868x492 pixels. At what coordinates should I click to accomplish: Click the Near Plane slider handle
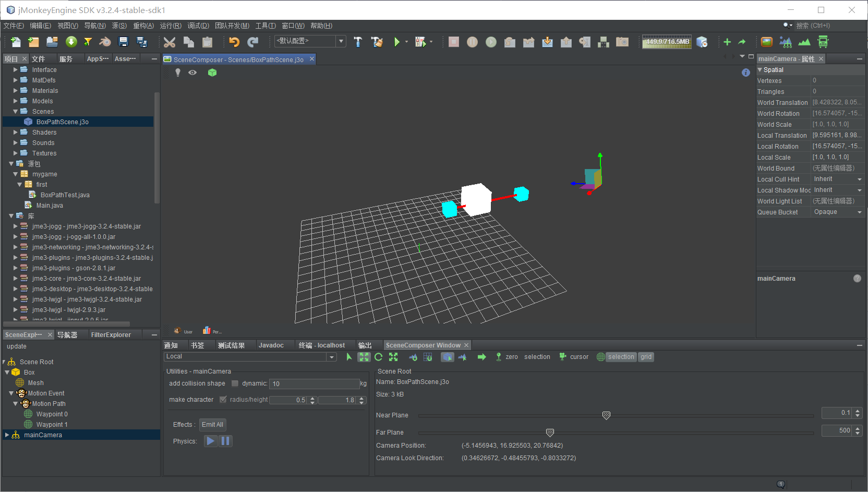click(606, 416)
